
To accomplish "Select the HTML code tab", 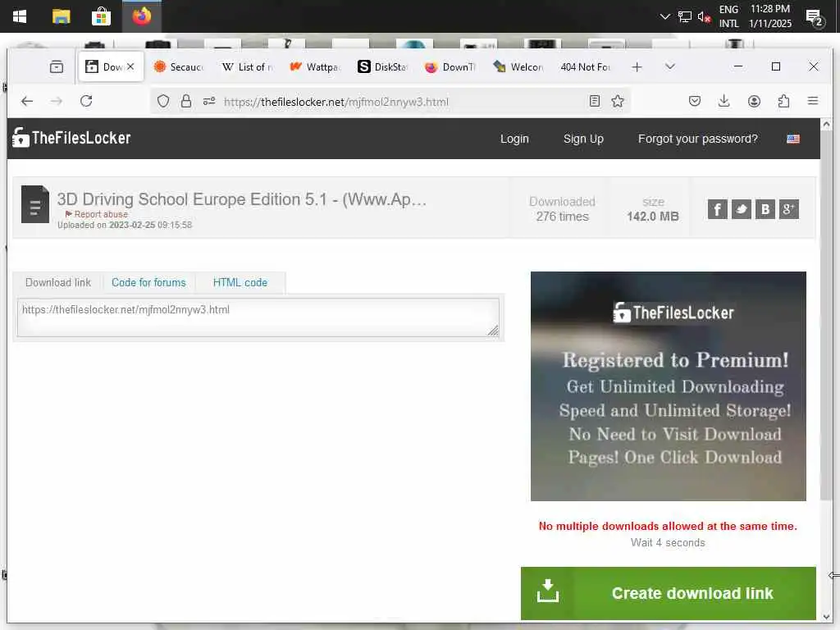I will [x=240, y=282].
